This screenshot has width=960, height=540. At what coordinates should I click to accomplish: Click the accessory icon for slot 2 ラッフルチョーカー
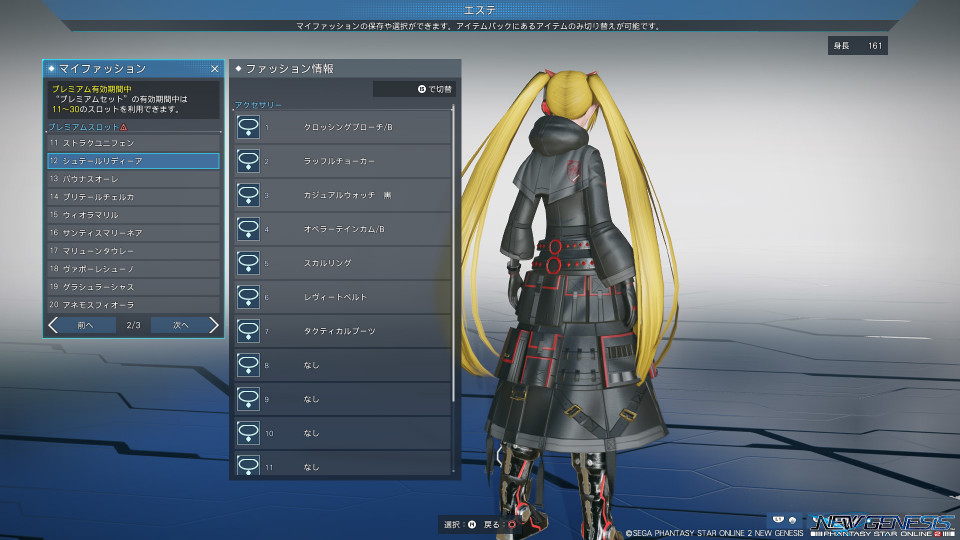point(248,161)
